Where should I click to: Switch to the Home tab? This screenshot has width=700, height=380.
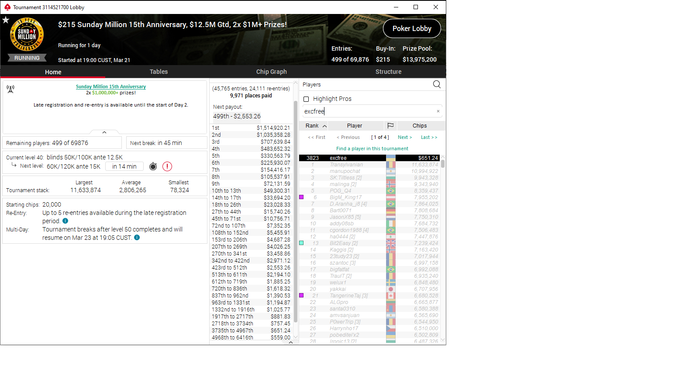[53, 72]
